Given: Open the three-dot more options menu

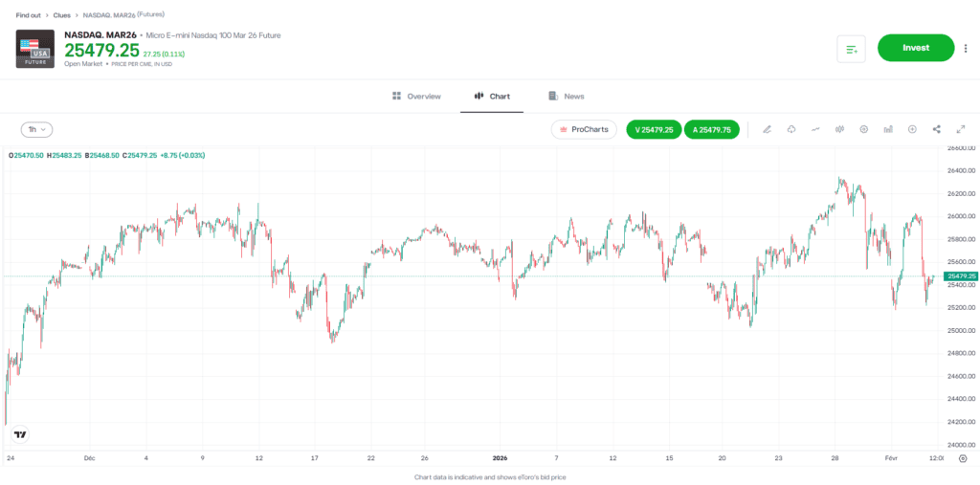Looking at the screenshot, I should point(966,48).
